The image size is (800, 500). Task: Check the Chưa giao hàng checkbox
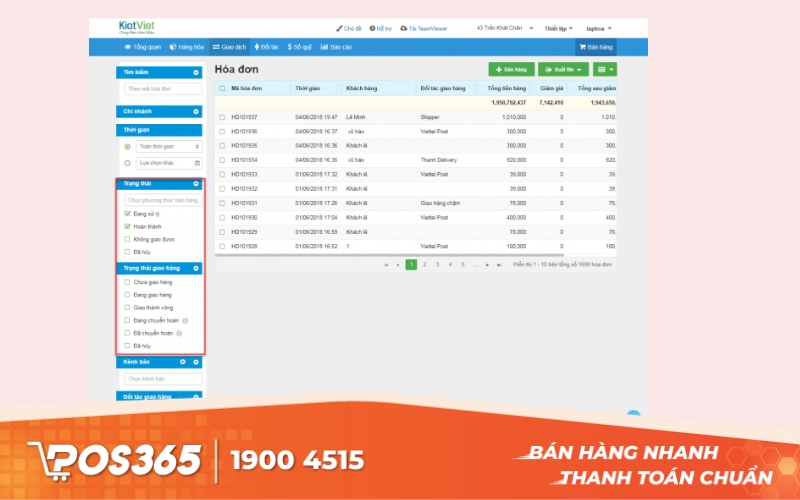pyautogui.click(x=128, y=282)
